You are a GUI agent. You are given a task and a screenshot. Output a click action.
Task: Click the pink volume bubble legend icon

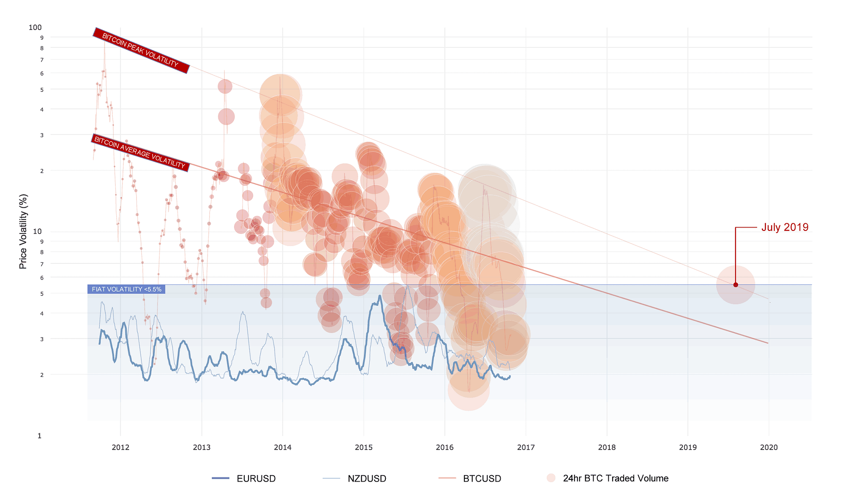pyautogui.click(x=551, y=478)
